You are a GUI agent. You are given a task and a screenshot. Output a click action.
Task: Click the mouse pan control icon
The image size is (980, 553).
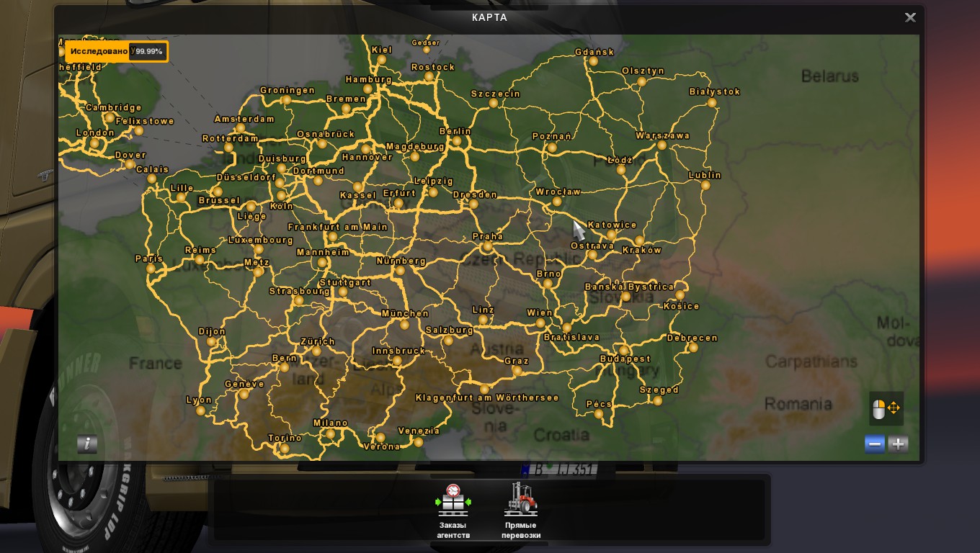coord(886,408)
